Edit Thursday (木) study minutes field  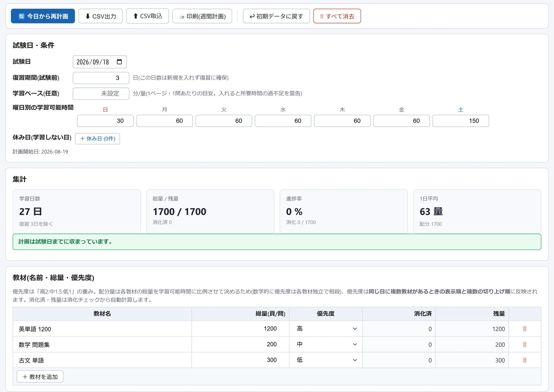pos(342,121)
